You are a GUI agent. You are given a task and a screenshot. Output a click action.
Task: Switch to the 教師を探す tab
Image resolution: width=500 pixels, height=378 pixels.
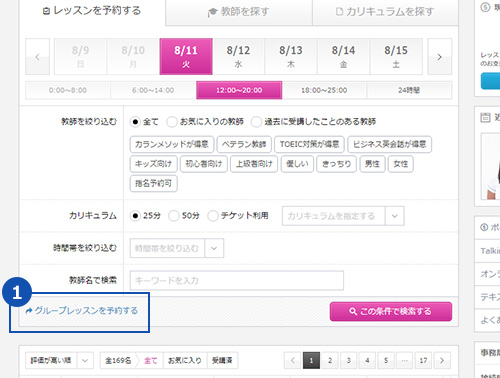[239, 12]
